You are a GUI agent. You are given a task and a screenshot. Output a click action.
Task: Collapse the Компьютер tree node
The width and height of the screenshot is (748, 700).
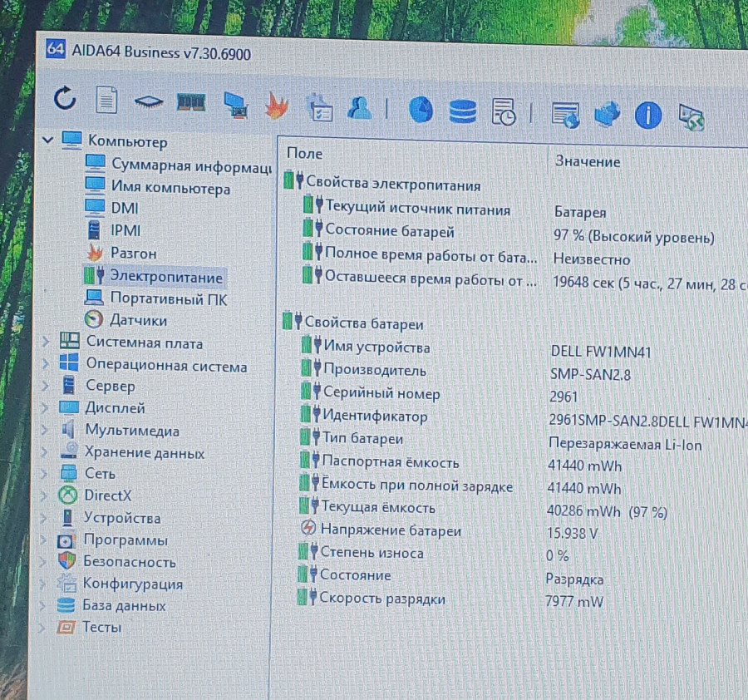47,140
